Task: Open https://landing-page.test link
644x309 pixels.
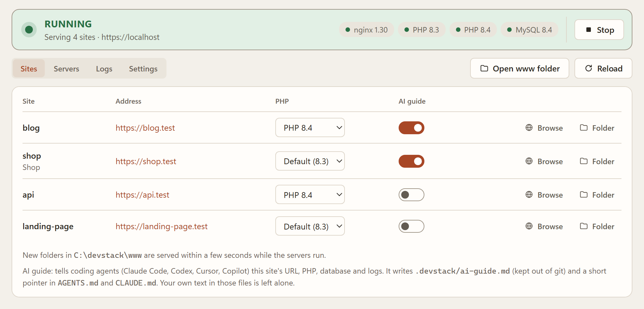Action: [161, 226]
